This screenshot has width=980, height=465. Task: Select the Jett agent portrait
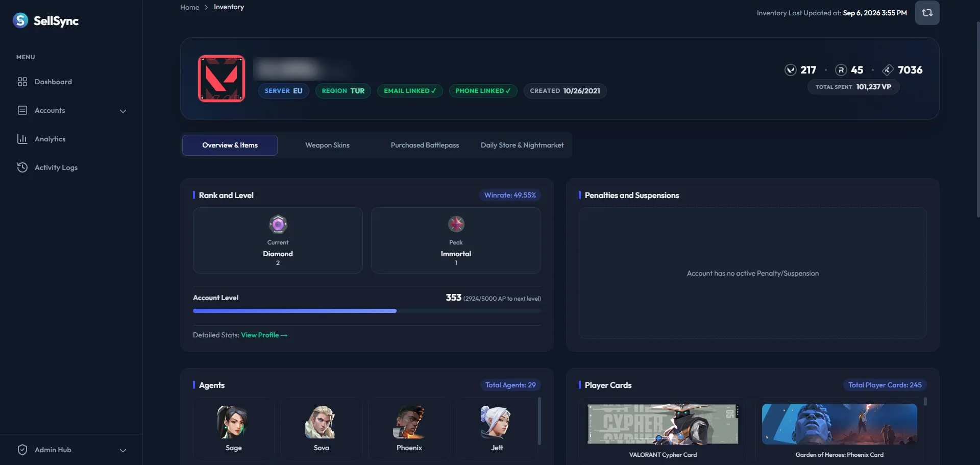(497, 423)
